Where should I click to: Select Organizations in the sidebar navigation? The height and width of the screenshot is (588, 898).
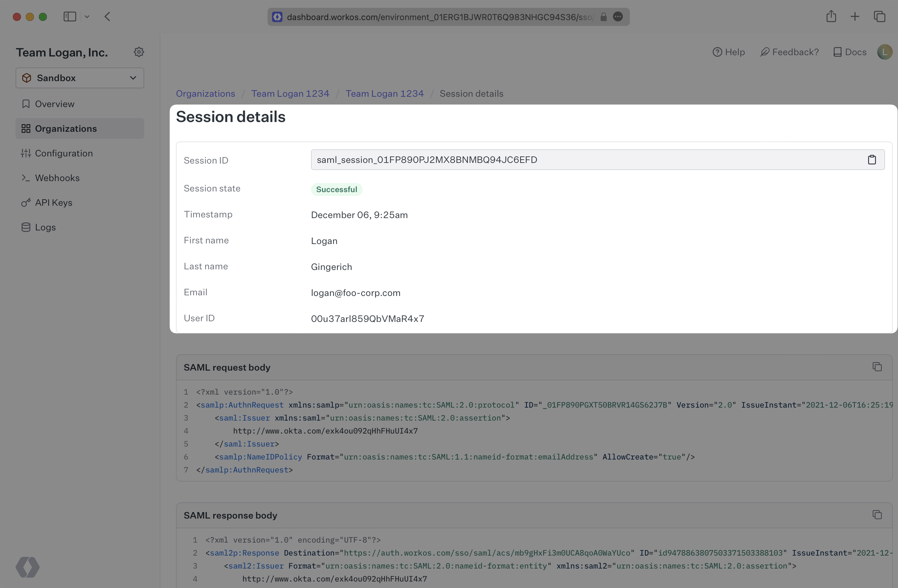(x=66, y=128)
